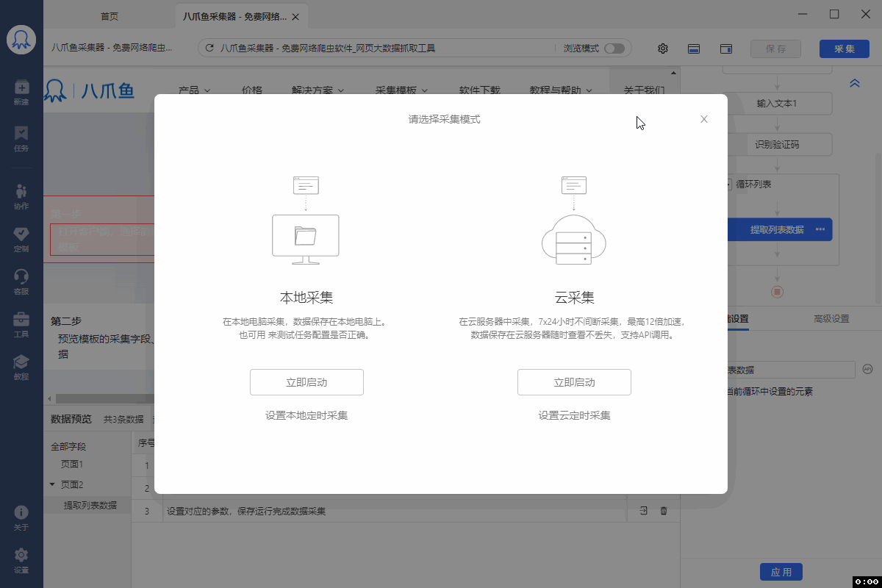Click the 应用 button

pos(781,572)
